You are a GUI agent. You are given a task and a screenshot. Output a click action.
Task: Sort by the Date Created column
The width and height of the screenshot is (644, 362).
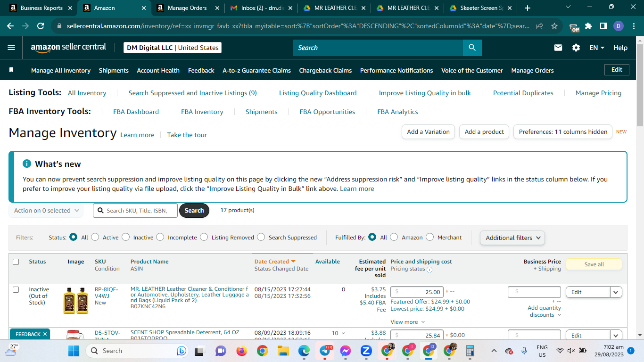click(275, 262)
